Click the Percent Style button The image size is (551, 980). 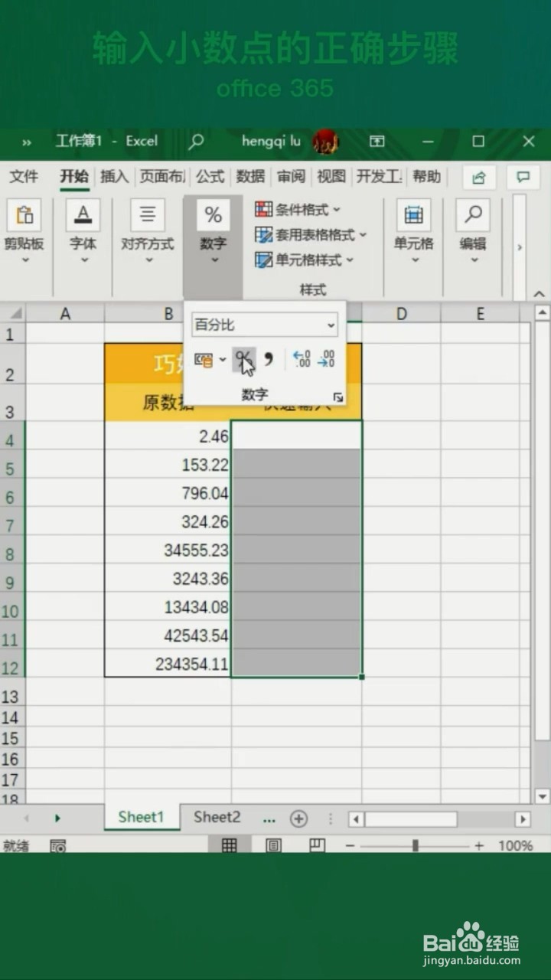(x=244, y=359)
